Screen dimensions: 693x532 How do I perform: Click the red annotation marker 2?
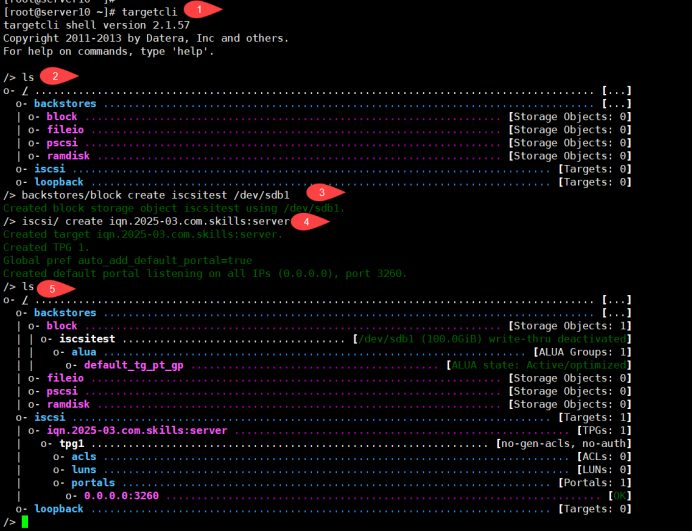point(57,76)
